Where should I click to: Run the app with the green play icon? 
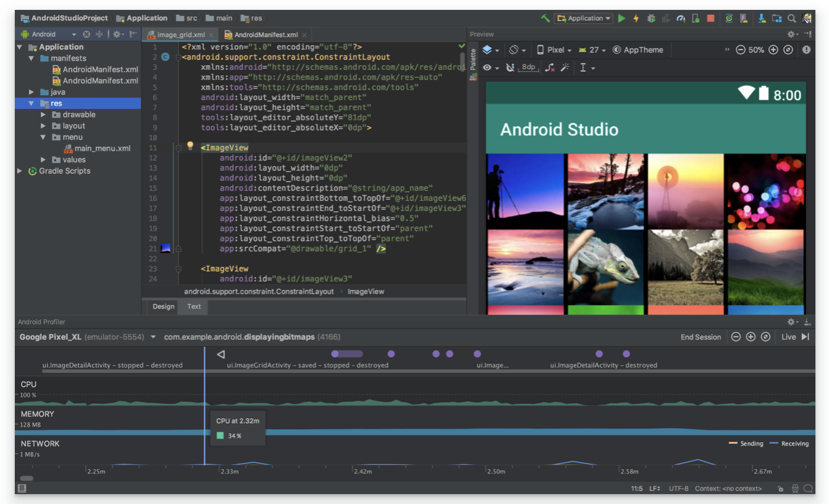[622, 19]
